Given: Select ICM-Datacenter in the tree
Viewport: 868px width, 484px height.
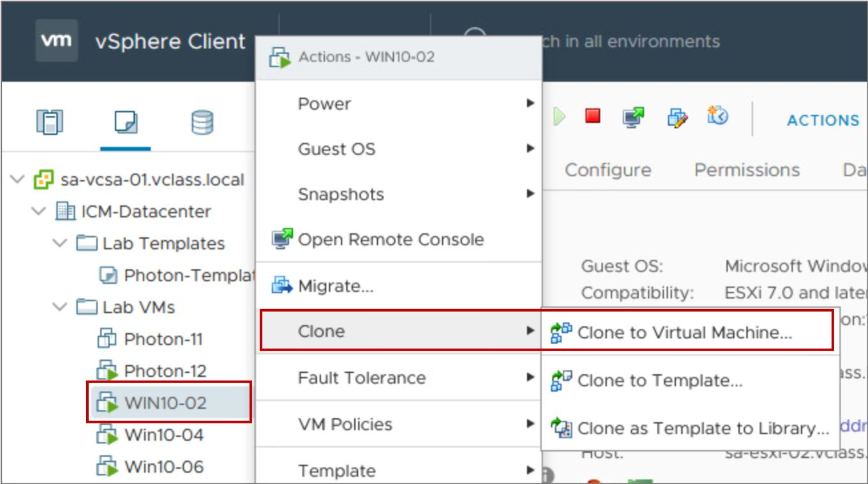Looking at the screenshot, I should click(x=146, y=211).
